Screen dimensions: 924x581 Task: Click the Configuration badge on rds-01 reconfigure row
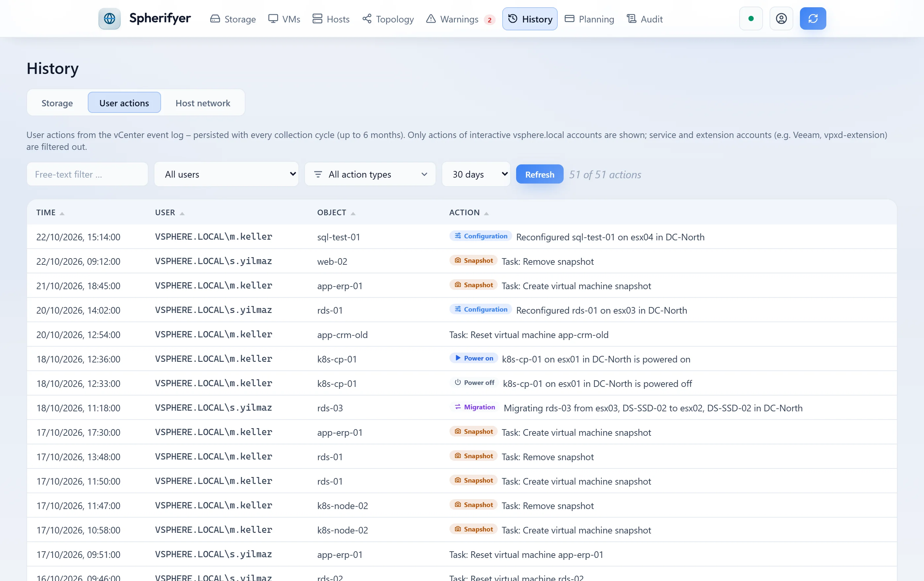click(480, 309)
